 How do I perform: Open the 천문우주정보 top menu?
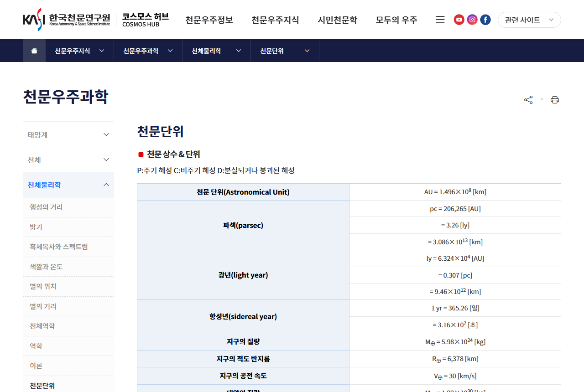tap(209, 20)
